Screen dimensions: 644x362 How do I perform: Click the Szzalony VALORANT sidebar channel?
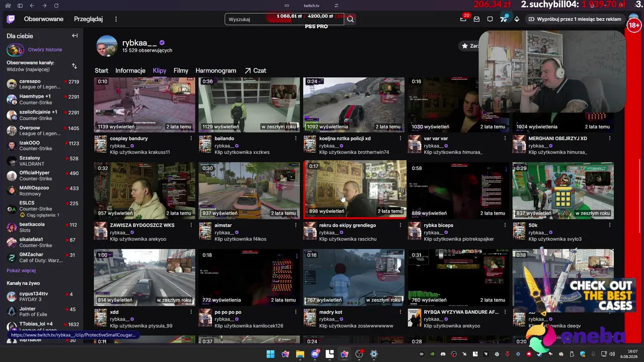[42, 161]
